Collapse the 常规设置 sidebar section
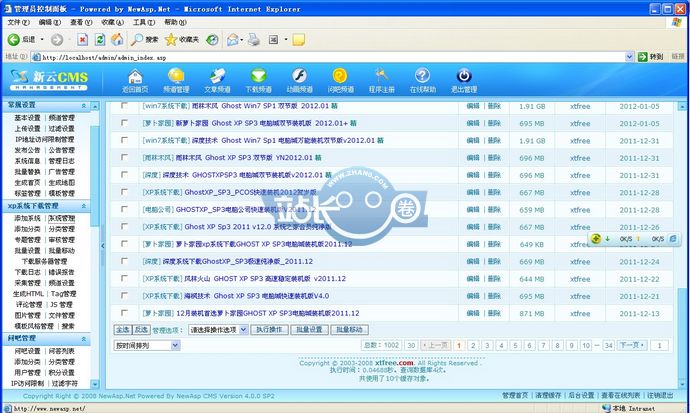 pos(84,106)
